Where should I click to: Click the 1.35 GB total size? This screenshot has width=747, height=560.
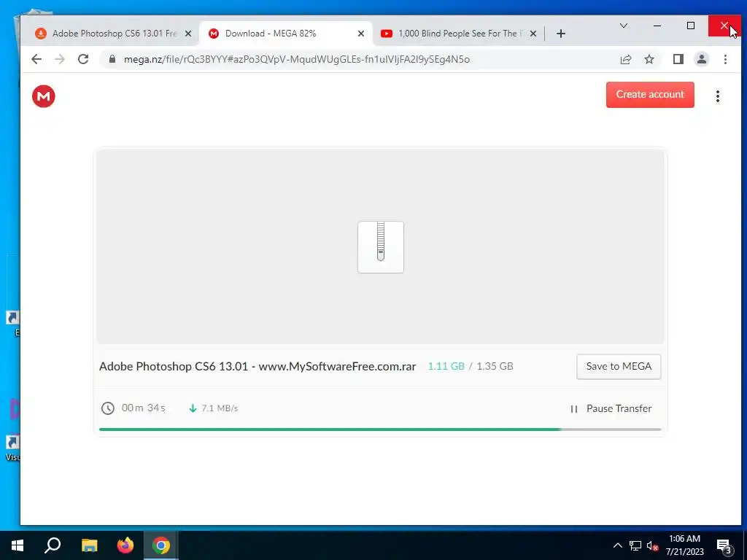tap(495, 366)
